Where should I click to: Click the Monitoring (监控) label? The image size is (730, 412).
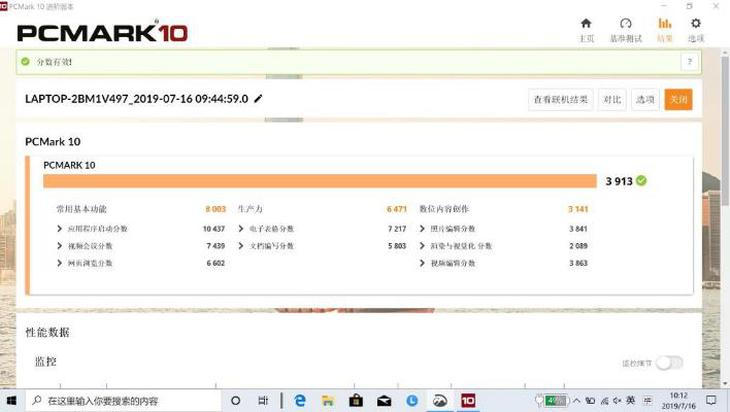click(x=46, y=362)
